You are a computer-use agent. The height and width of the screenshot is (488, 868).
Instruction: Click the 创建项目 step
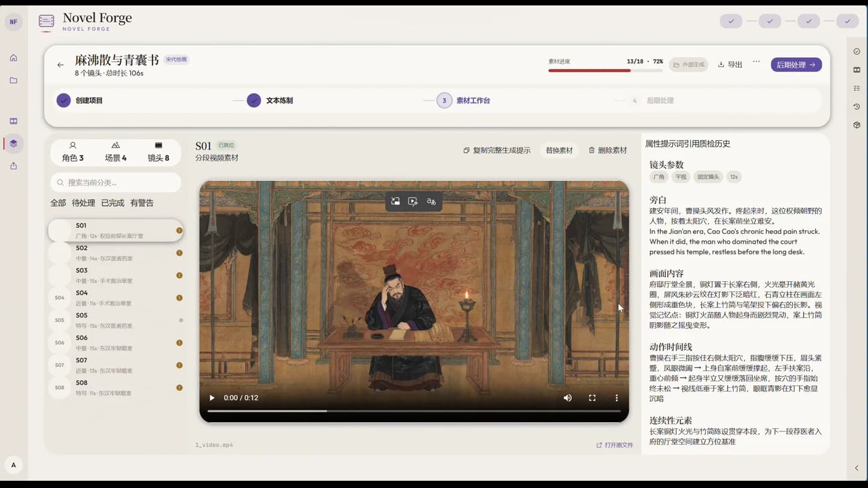80,101
